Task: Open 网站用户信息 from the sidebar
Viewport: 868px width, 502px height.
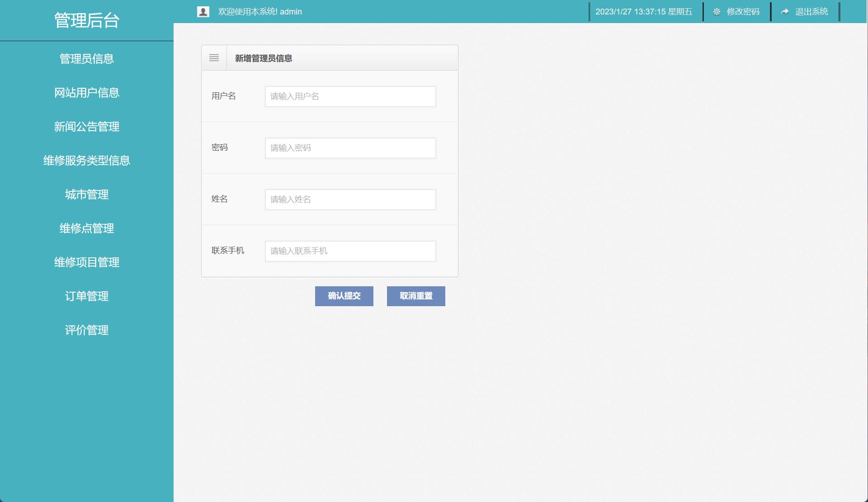Action: point(86,93)
